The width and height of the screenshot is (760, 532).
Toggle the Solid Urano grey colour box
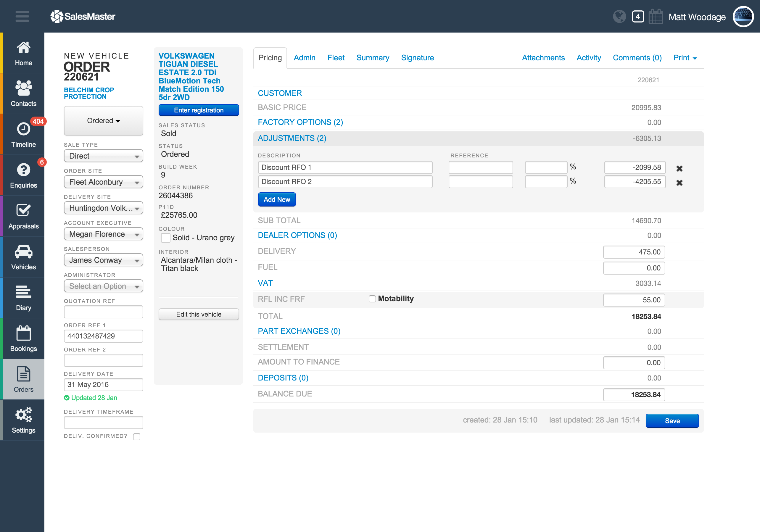coord(165,238)
